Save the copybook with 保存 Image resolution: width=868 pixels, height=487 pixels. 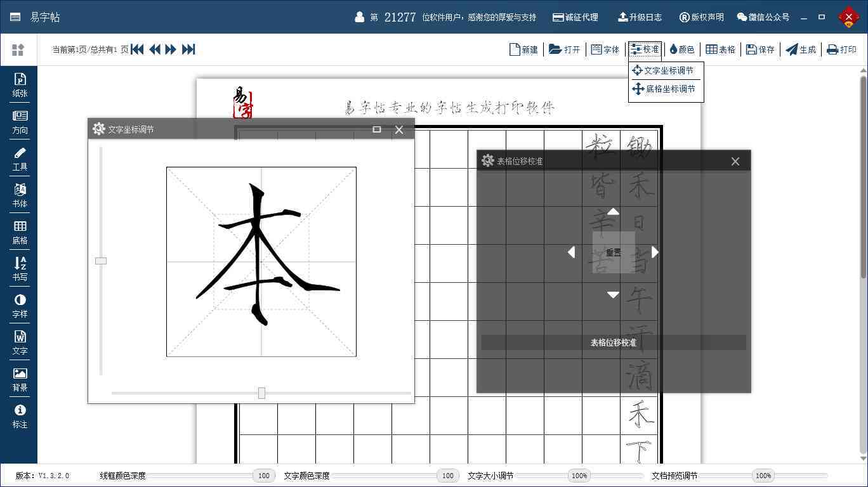tap(760, 49)
